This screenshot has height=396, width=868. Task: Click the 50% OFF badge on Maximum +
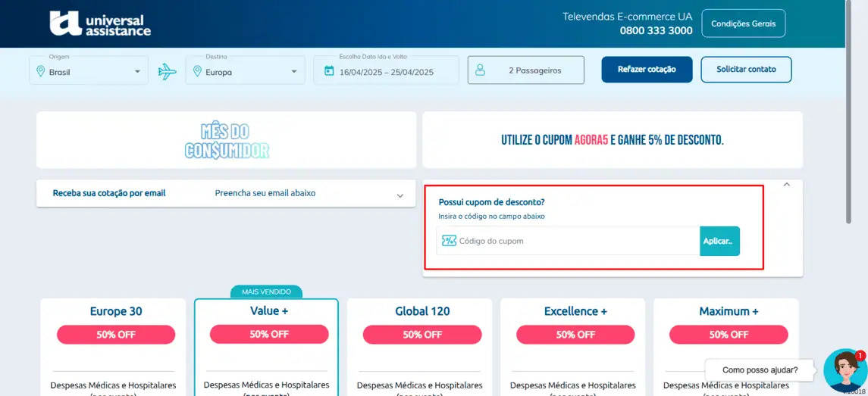[729, 335]
